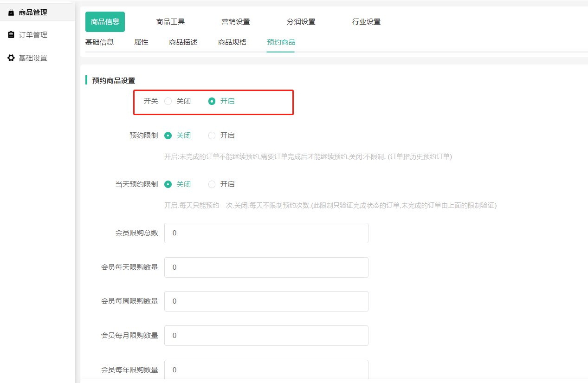Screen dimensions: 588x383
Task: Open the 商品规格 sub-tab
Action: tap(233, 42)
